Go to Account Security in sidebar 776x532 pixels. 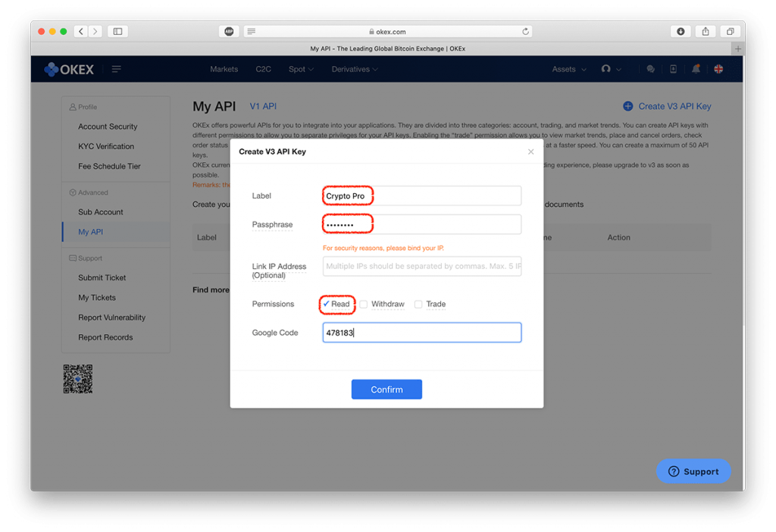(x=108, y=127)
